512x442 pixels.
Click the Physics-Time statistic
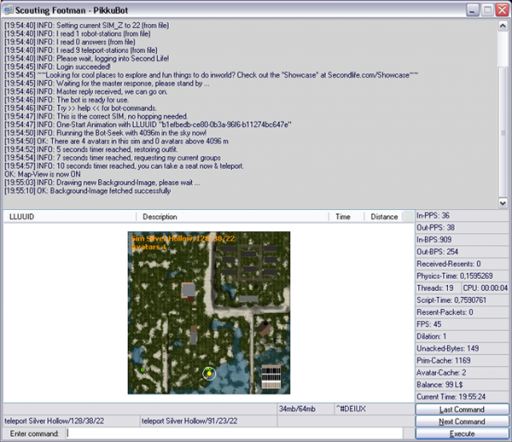coord(462,276)
